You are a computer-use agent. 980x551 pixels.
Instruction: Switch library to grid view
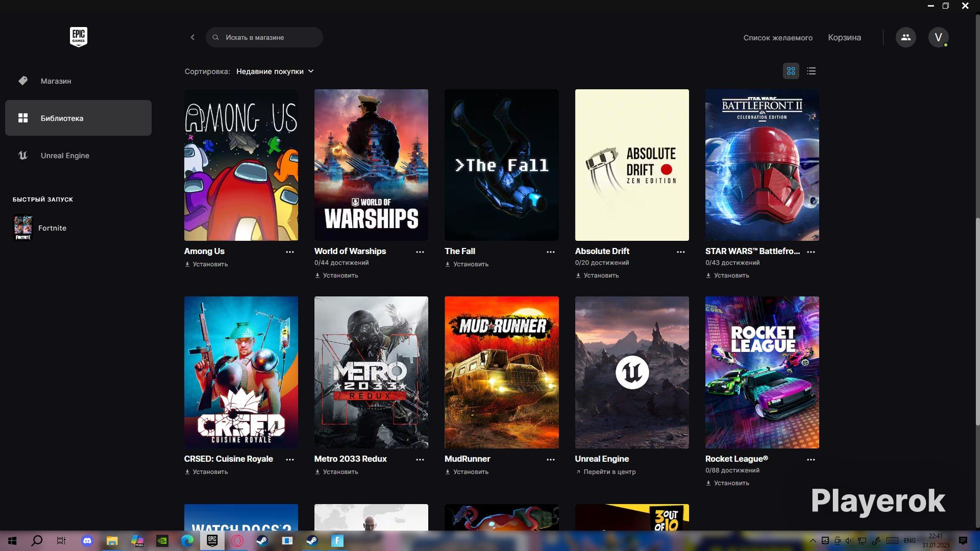[791, 71]
